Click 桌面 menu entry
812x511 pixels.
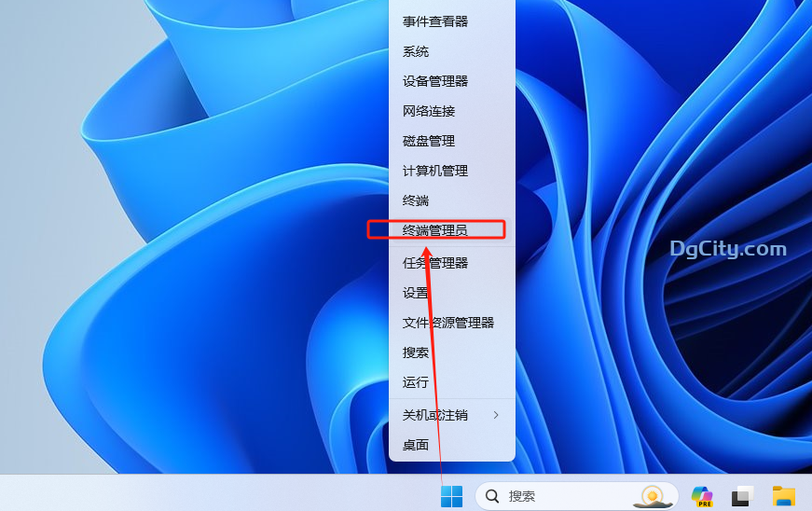(x=451, y=445)
